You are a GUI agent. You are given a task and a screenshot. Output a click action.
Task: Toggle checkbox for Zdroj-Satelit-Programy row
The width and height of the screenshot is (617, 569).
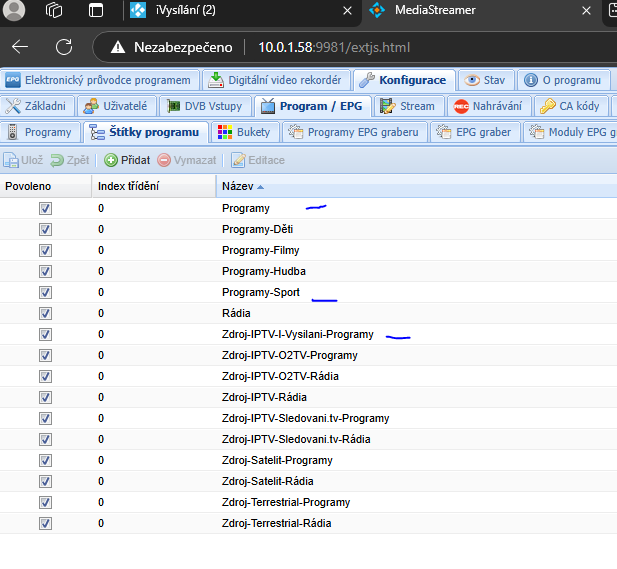point(45,460)
